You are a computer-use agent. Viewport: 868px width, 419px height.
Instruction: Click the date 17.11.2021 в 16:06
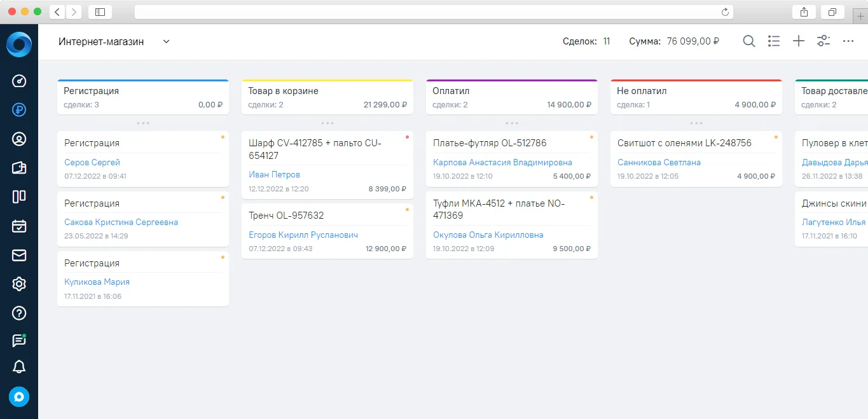[93, 296]
